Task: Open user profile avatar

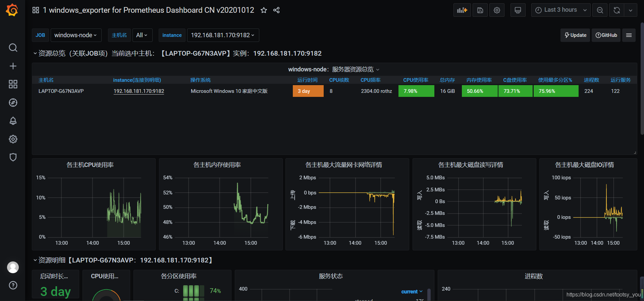Action: coord(13,267)
